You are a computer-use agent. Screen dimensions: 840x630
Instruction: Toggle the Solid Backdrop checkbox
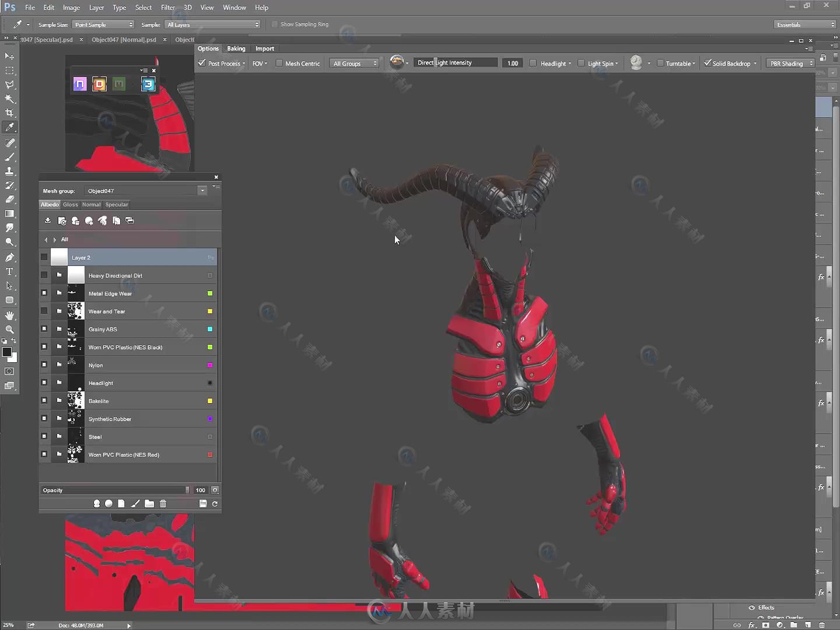tap(708, 63)
